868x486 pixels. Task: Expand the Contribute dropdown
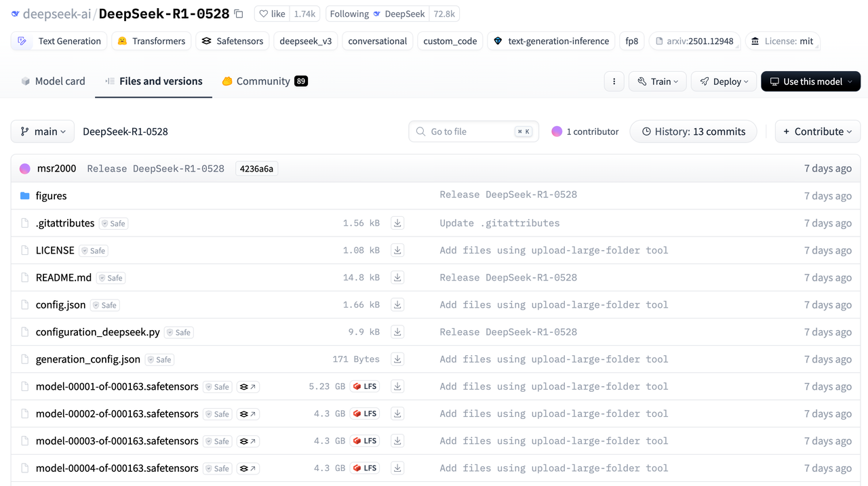coord(818,131)
